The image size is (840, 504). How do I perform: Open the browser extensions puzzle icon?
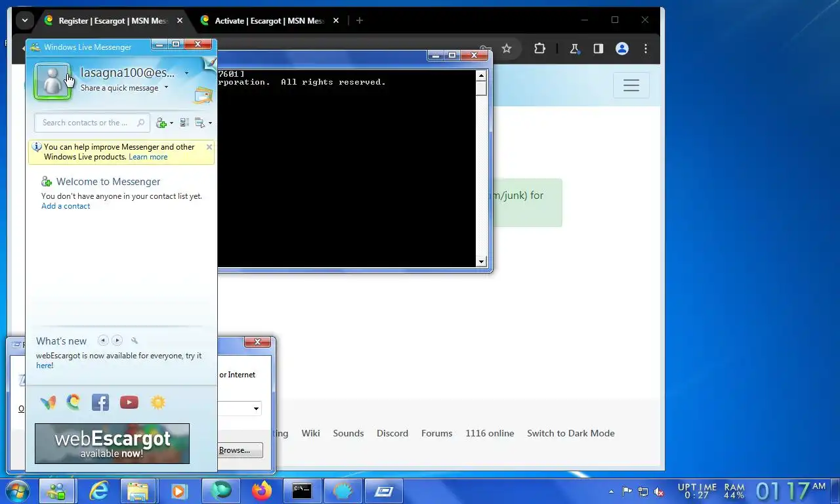pos(539,49)
